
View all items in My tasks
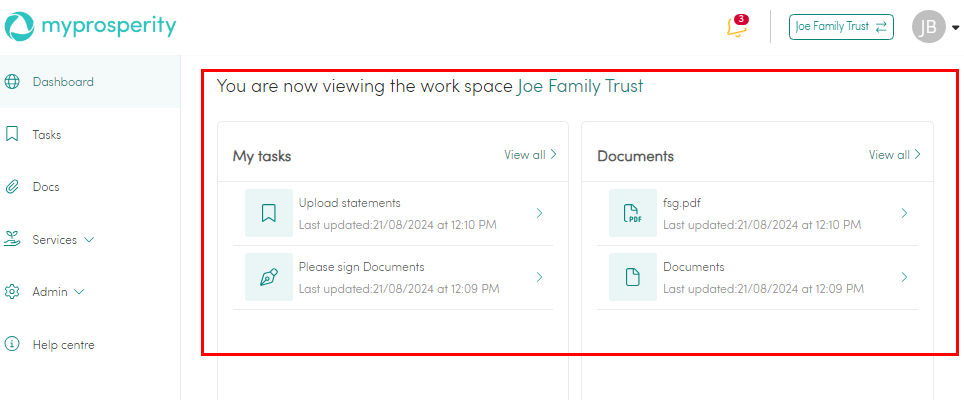(530, 155)
